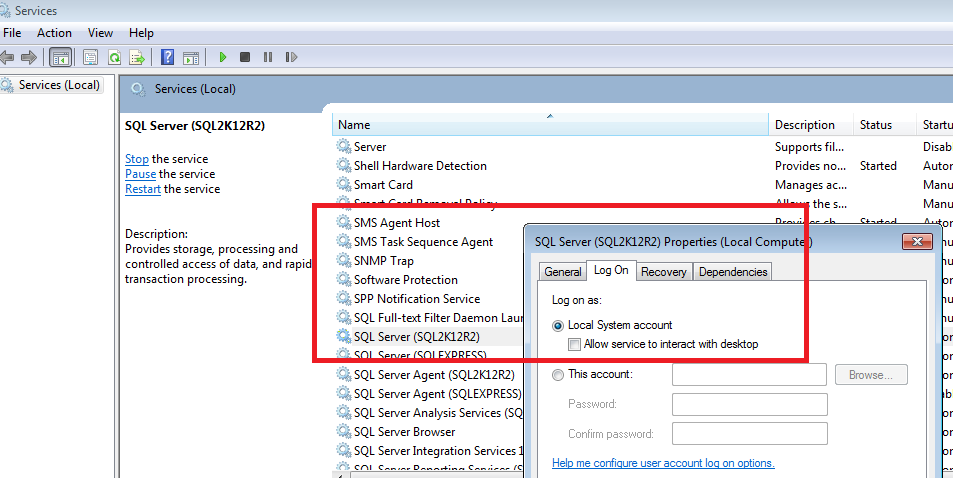Click the green Start Service icon
The width and height of the screenshot is (953, 492).
coord(222,57)
